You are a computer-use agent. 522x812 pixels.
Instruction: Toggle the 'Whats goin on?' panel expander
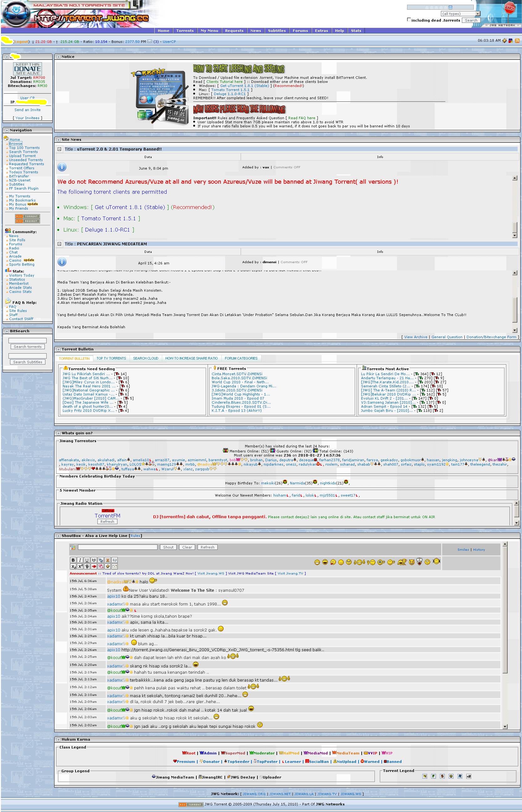[58, 433]
